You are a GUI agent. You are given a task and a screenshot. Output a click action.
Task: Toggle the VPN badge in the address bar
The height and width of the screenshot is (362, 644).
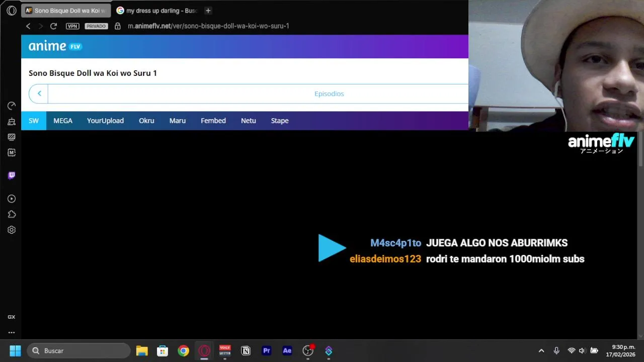click(x=72, y=26)
